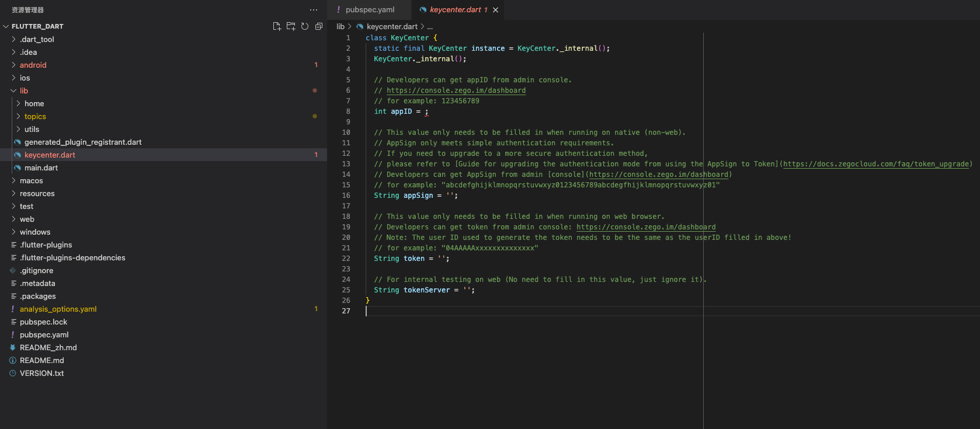Collapse all folders in explorer
Screen dimensions: 980x429
(319, 26)
